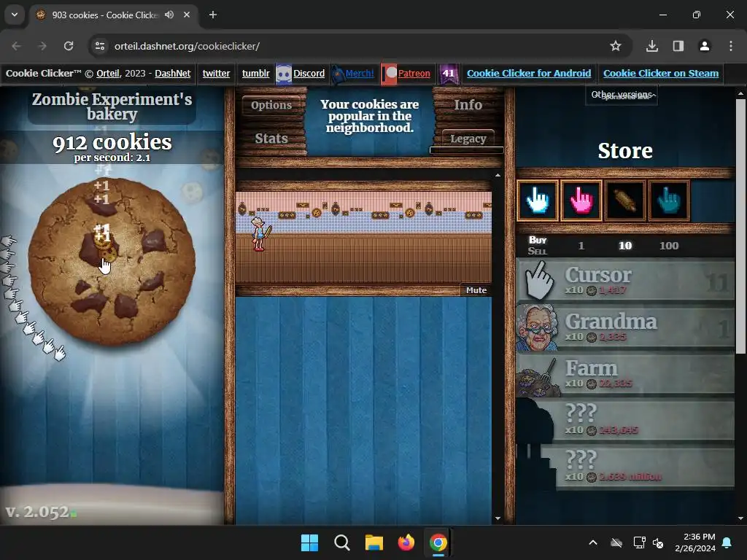Click the Patreon logo icon

(x=389, y=74)
